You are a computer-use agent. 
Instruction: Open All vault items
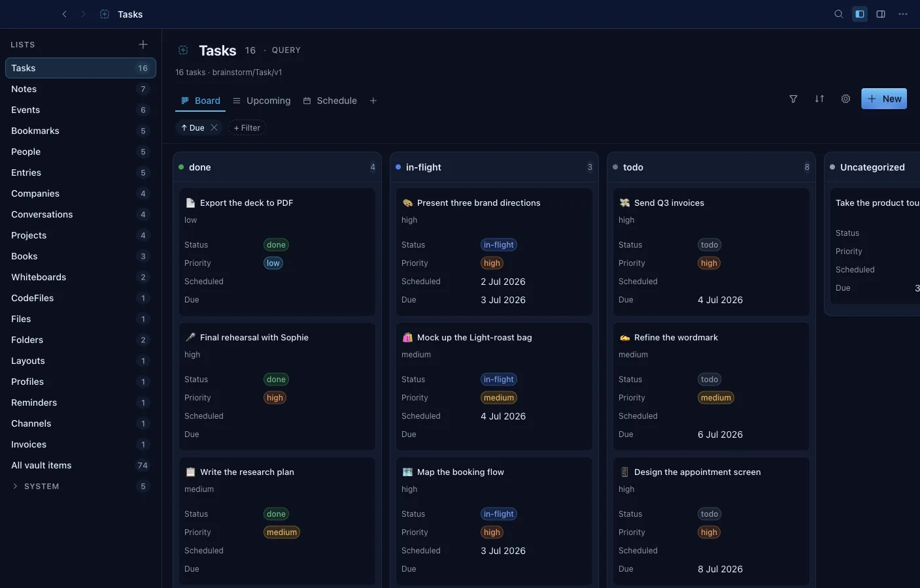(80, 465)
